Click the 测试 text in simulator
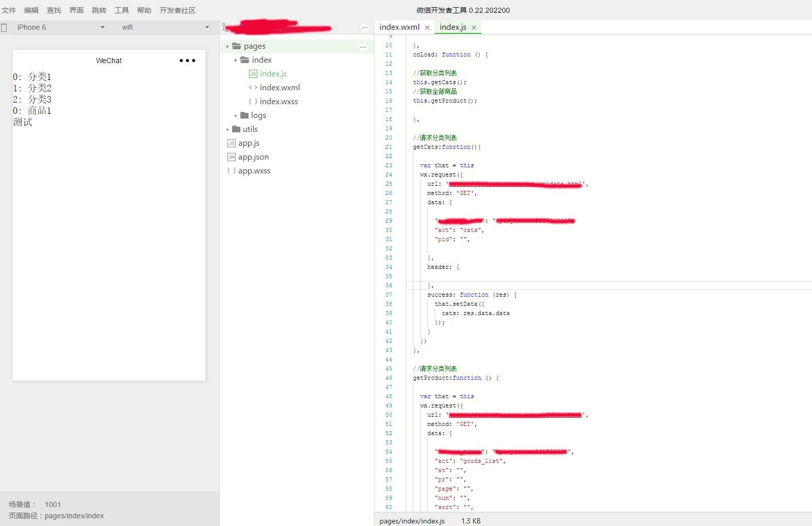Image resolution: width=812 pixels, height=526 pixels. pyautogui.click(x=23, y=122)
